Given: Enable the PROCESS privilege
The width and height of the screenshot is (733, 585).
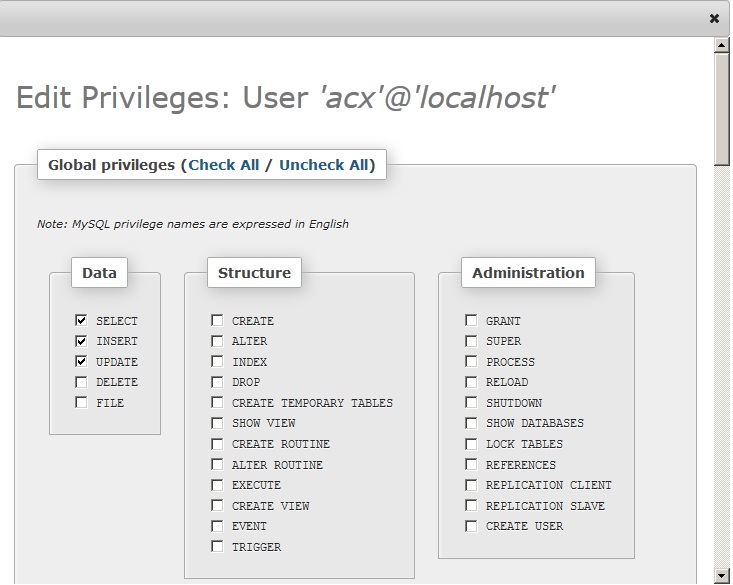Looking at the screenshot, I should coord(471,361).
